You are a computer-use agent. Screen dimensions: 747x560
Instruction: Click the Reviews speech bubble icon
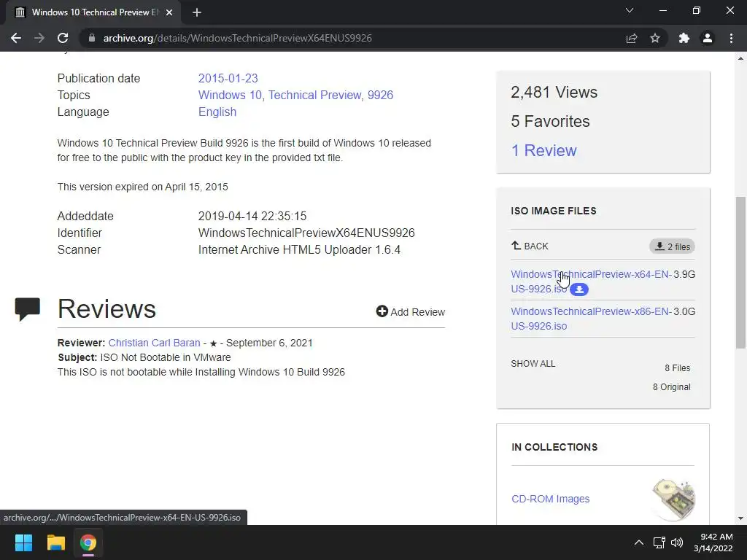(28, 309)
